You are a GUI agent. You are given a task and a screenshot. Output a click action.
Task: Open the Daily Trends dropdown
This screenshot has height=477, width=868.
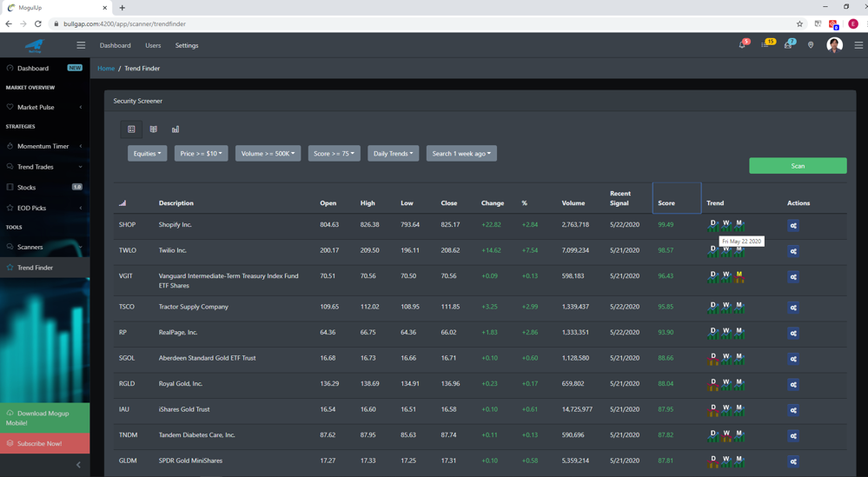(x=394, y=153)
